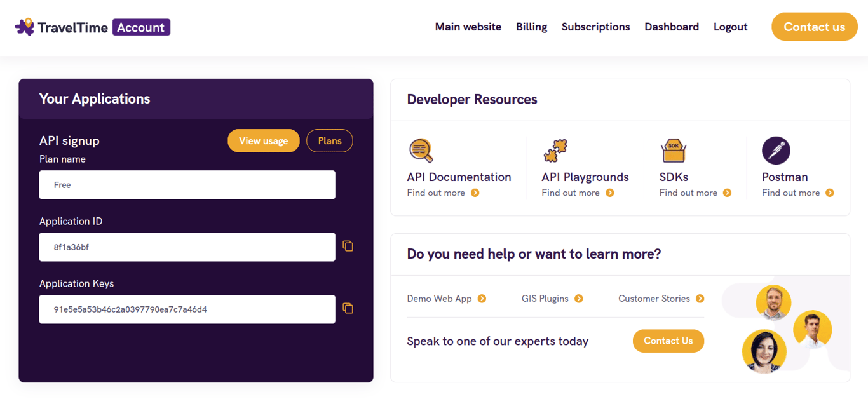Open the Billing page
Screen dimensions: 868x399
point(531,27)
